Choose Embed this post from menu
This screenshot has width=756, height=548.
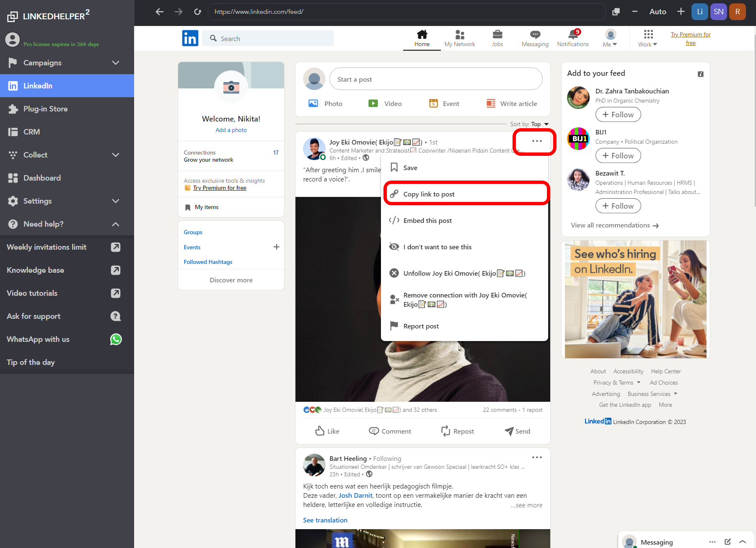[427, 220]
